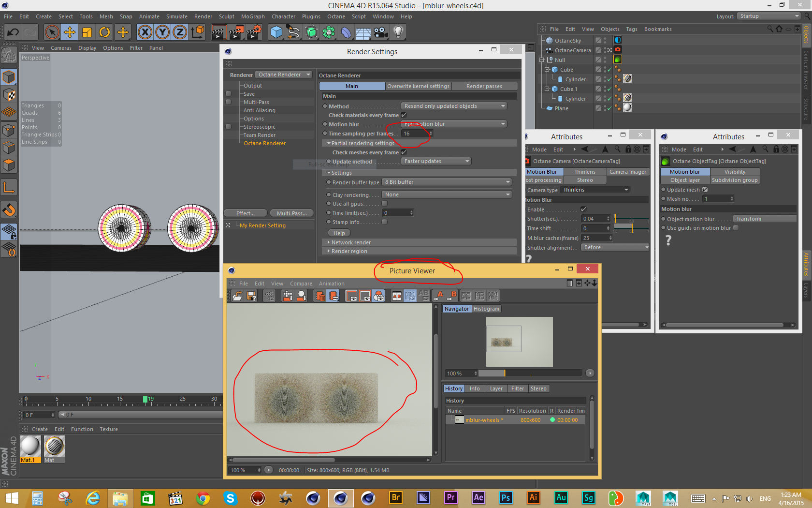This screenshot has height=508, width=812.
Task: Add a light with the bulb icon
Action: 398,32
